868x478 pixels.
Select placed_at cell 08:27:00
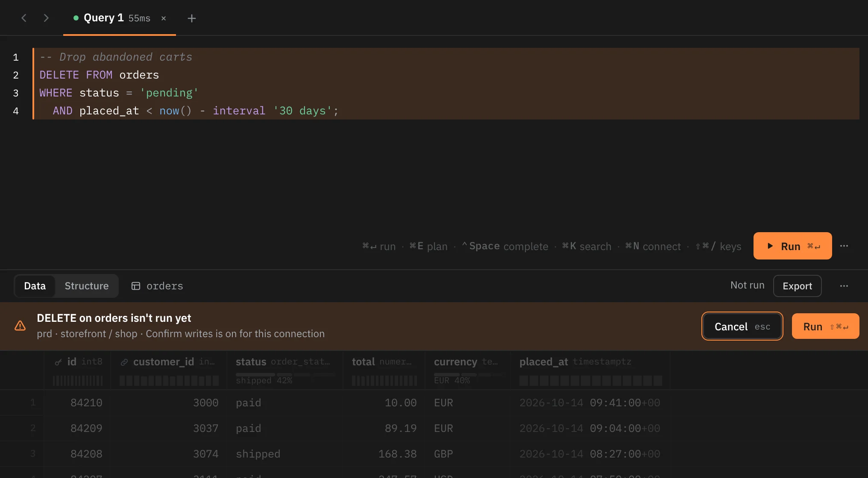click(590, 454)
